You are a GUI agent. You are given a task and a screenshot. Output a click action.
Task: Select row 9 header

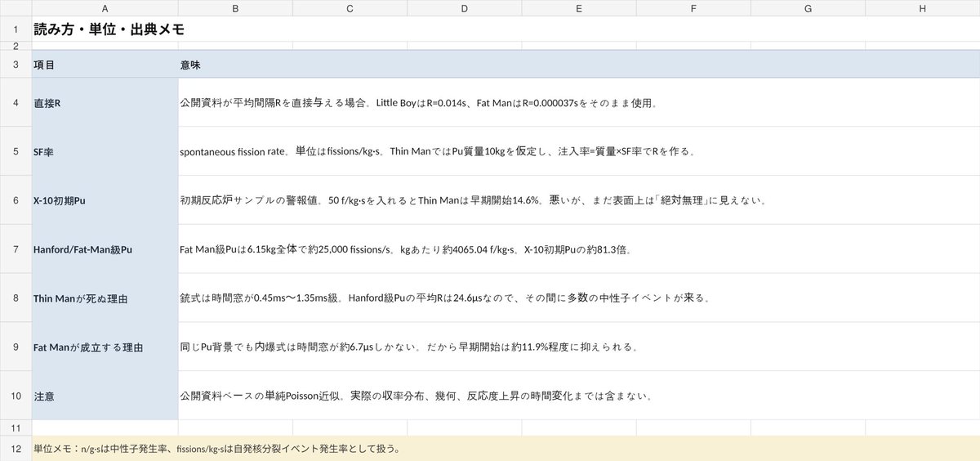[16, 347]
